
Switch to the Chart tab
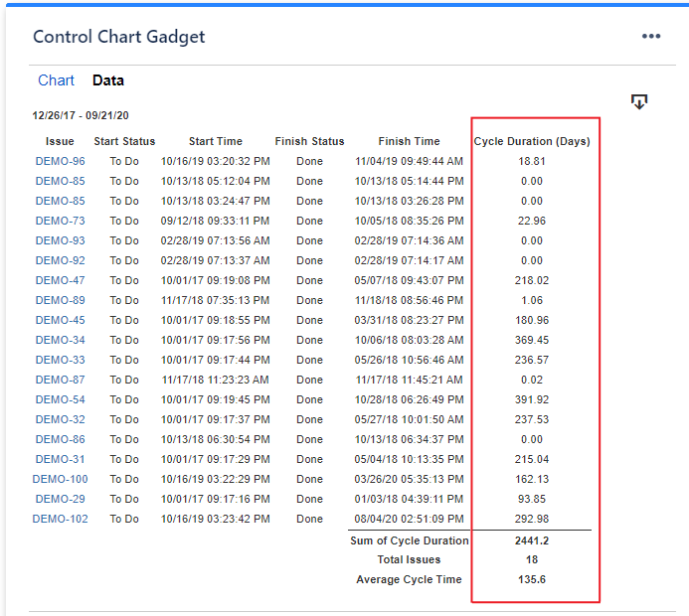tap(56, 80)
